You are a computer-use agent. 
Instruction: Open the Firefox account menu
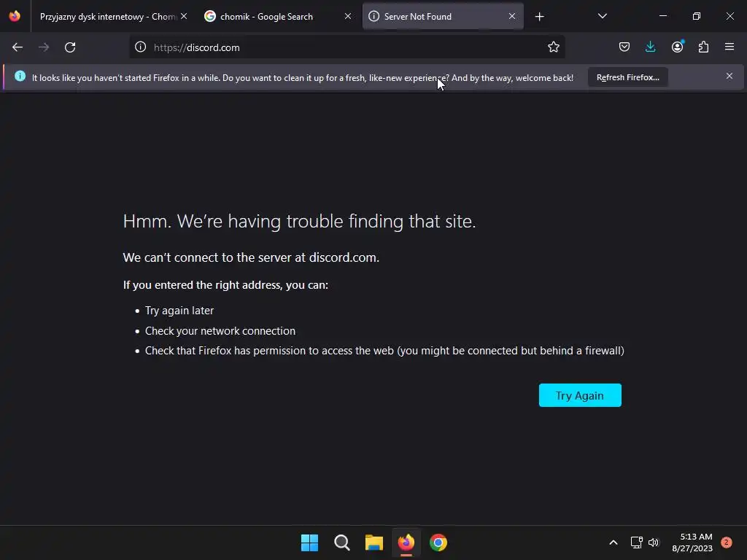677,47
